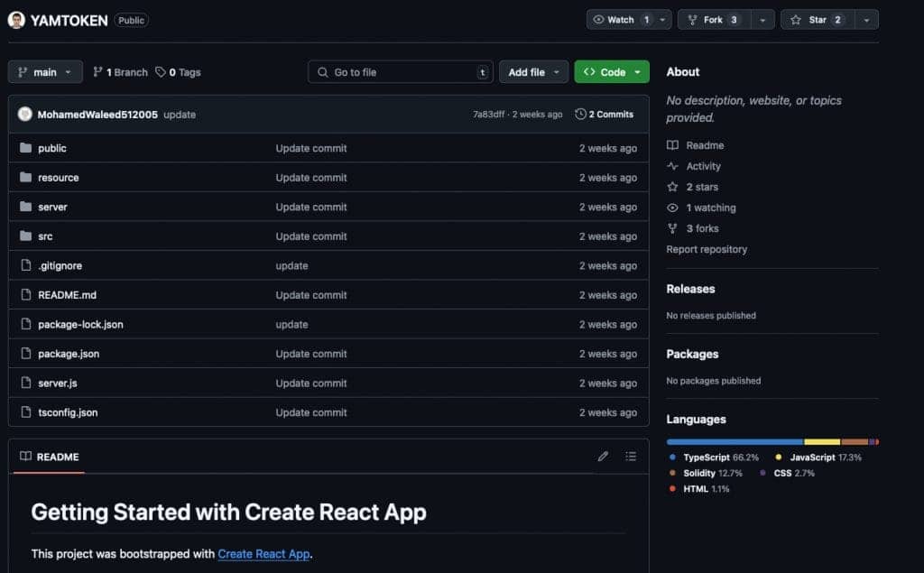Open the README outline list icon
Viewport: 924px width, 573px height.
(631, 457)
